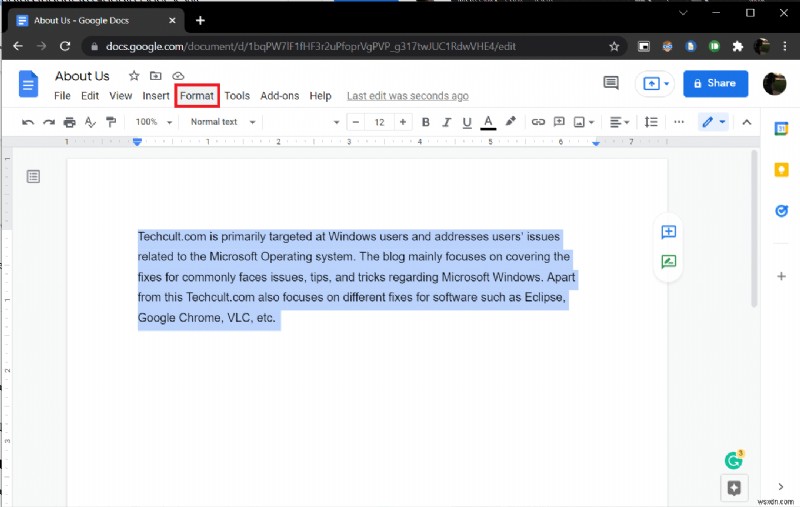
Task: Open the Insert menu
Action: (156, 96)
